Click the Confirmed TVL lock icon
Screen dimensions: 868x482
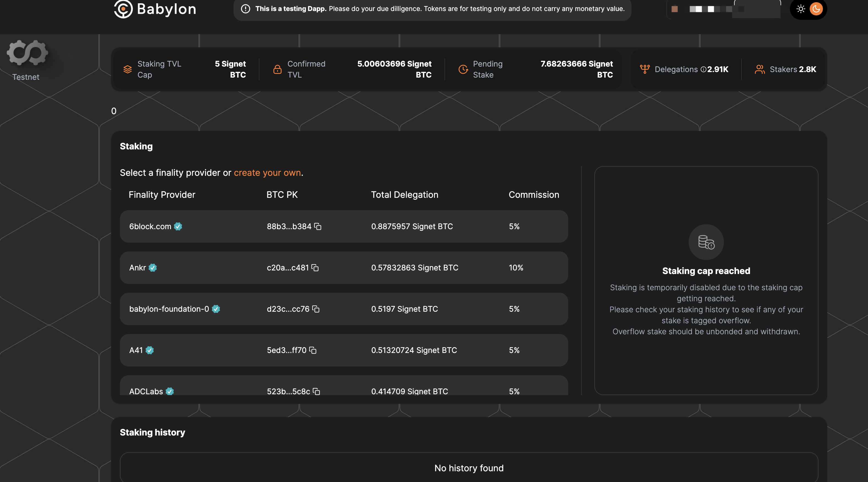[277, 69]
